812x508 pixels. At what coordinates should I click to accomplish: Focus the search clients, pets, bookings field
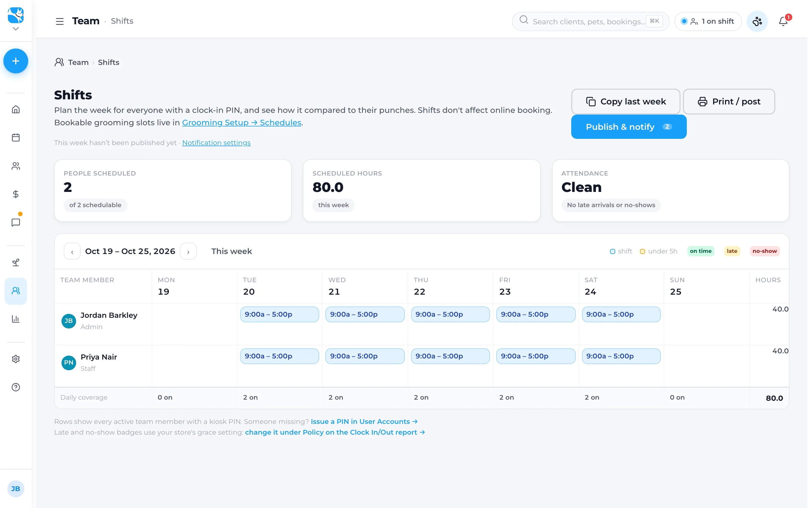click(x=591, y=21)
